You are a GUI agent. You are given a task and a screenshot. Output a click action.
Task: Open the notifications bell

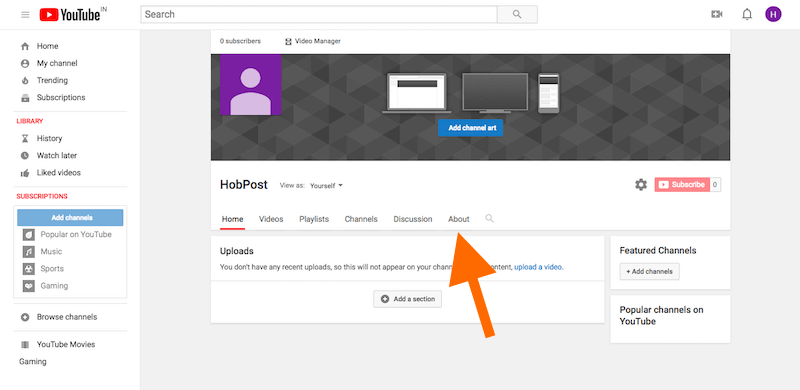[x=747, y=14]
